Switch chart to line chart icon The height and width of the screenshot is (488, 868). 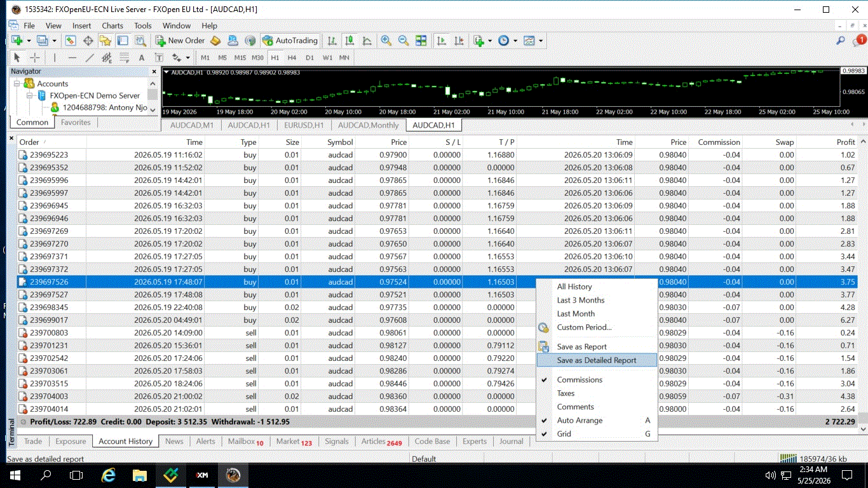(367, 41)
